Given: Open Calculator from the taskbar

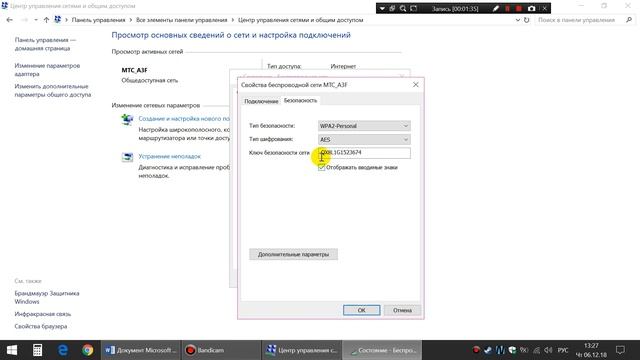Looking at the screenshot, I should 37,350.
